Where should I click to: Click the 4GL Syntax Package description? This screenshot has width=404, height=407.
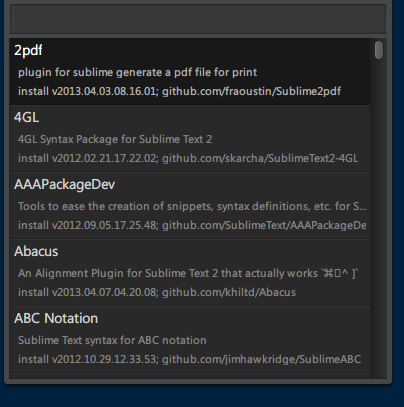coord(115,139)
